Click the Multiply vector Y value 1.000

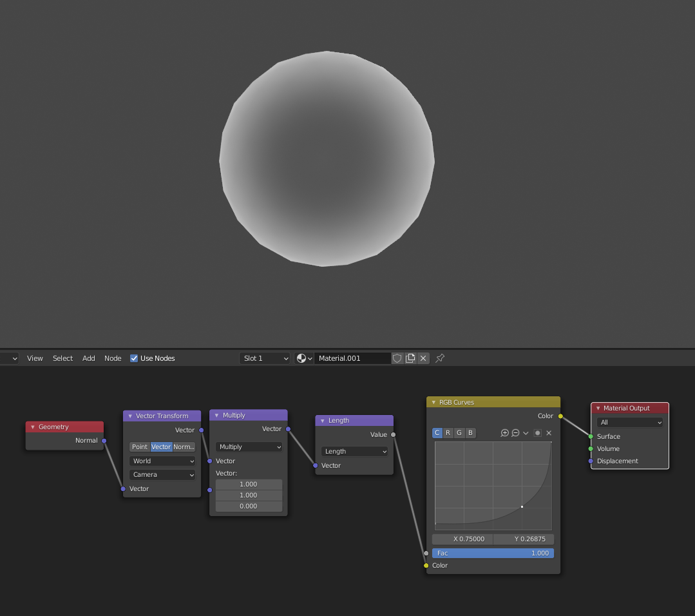click(x=249, y=496)
